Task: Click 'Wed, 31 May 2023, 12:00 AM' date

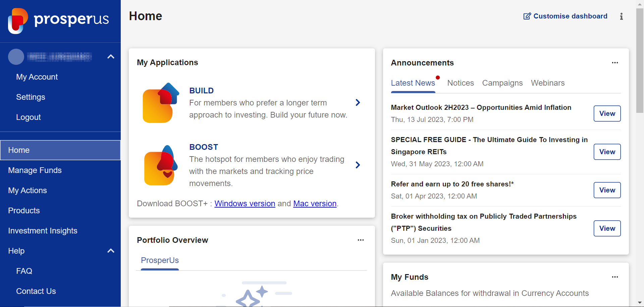Action: click(437, 164)
